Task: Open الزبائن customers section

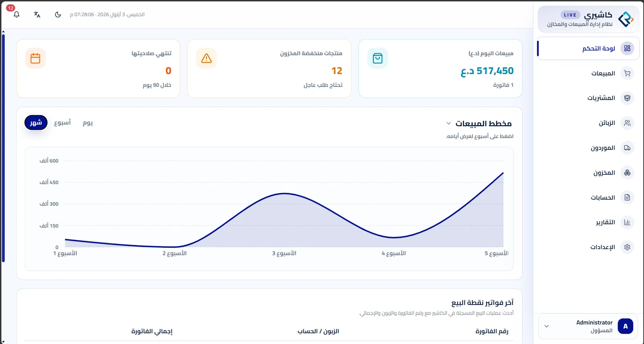Action: coord(588,123)
